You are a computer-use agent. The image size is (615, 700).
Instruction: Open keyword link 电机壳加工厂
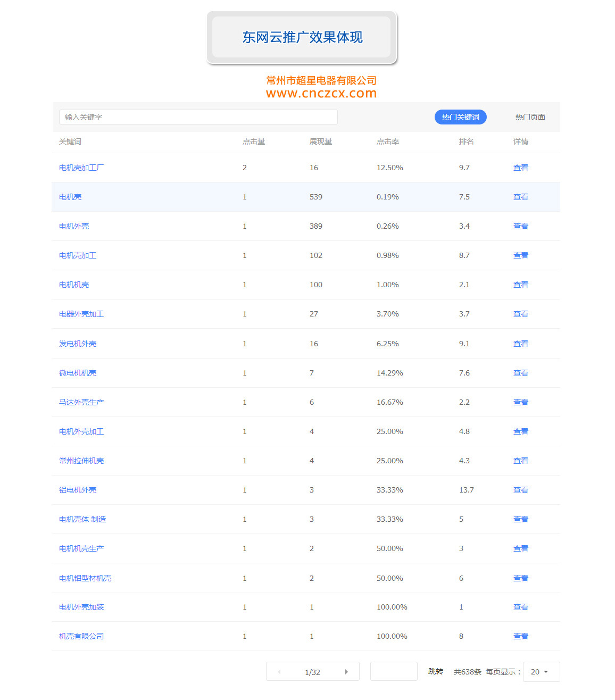tap(81, 168)
